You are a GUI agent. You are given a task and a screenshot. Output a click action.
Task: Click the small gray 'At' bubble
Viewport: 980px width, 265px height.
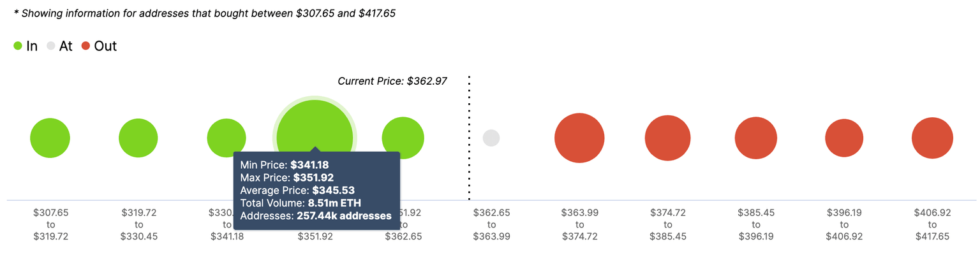[x=491, y=138]
